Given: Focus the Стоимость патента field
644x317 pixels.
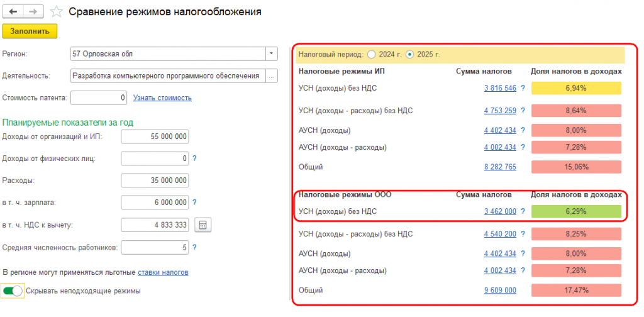Looking at the screenshot, I should pyautogui.click(x=99, y=97).
